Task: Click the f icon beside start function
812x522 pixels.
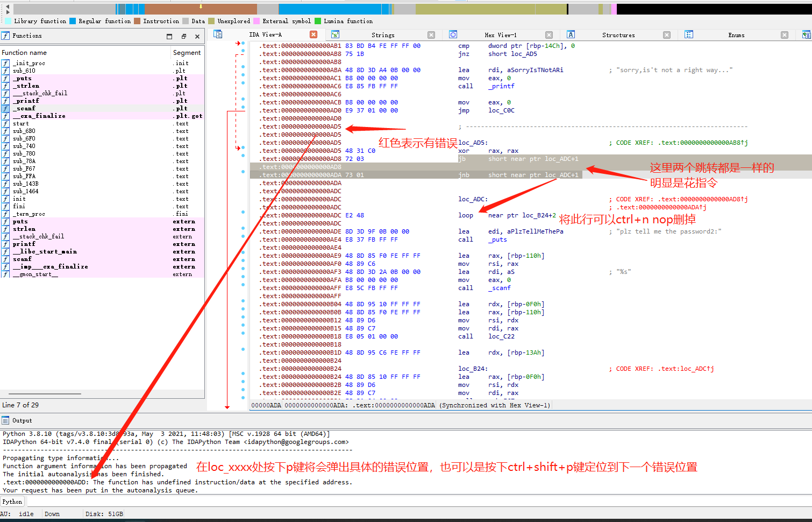Action: (x=6, y=123)
